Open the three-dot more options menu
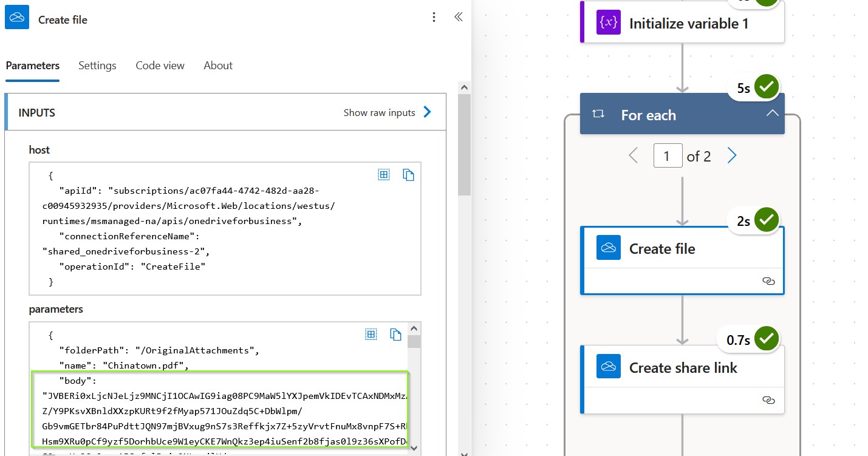This screenshot has width=868, height=456. (434, 18)
